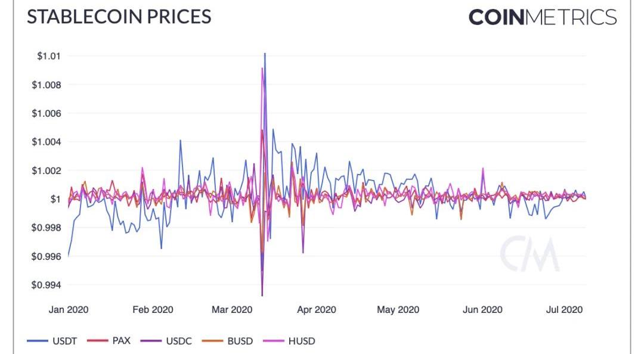Click the blue USDT line swatch
644x354 pixels.
pos(36,341)
